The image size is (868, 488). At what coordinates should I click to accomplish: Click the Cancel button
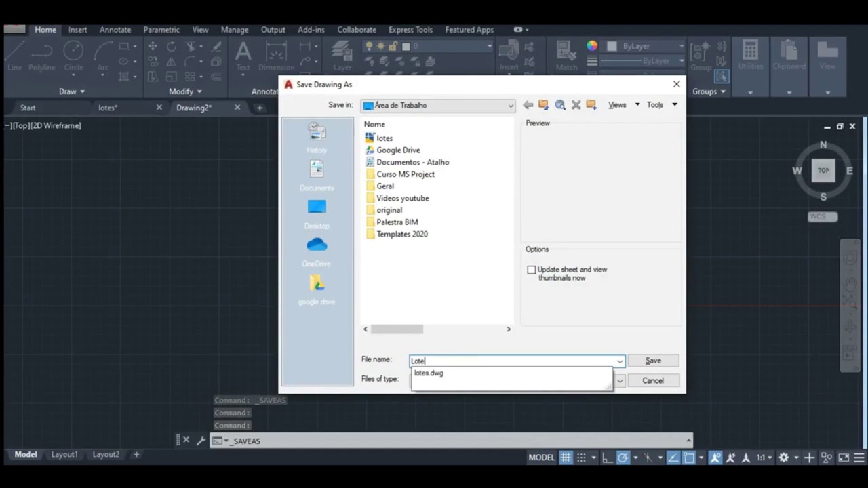coord(653,380)
